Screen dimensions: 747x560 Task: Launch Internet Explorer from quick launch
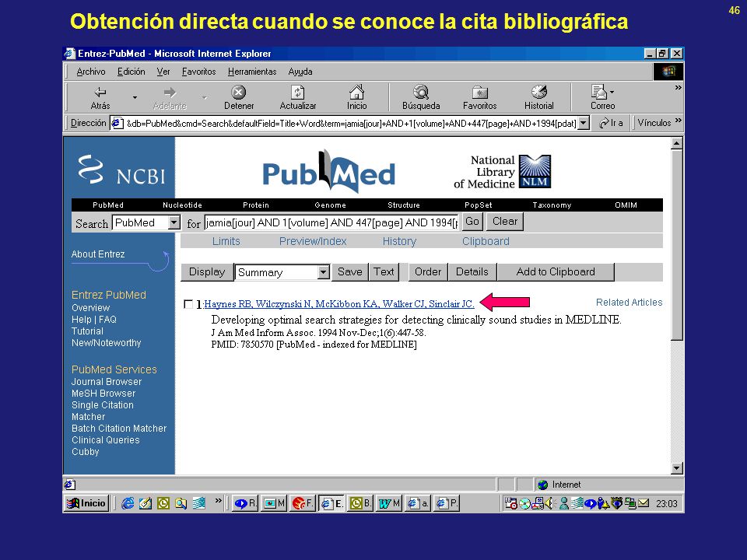pos(127,503)
